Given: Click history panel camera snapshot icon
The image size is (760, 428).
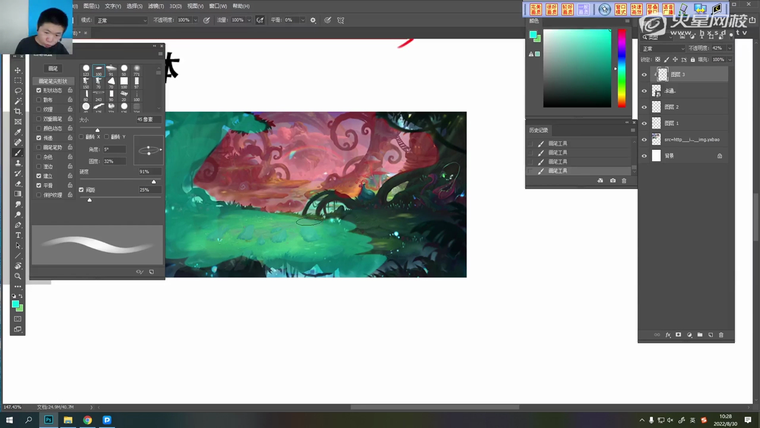Looking at the screenshot, I should pos(612,180).
